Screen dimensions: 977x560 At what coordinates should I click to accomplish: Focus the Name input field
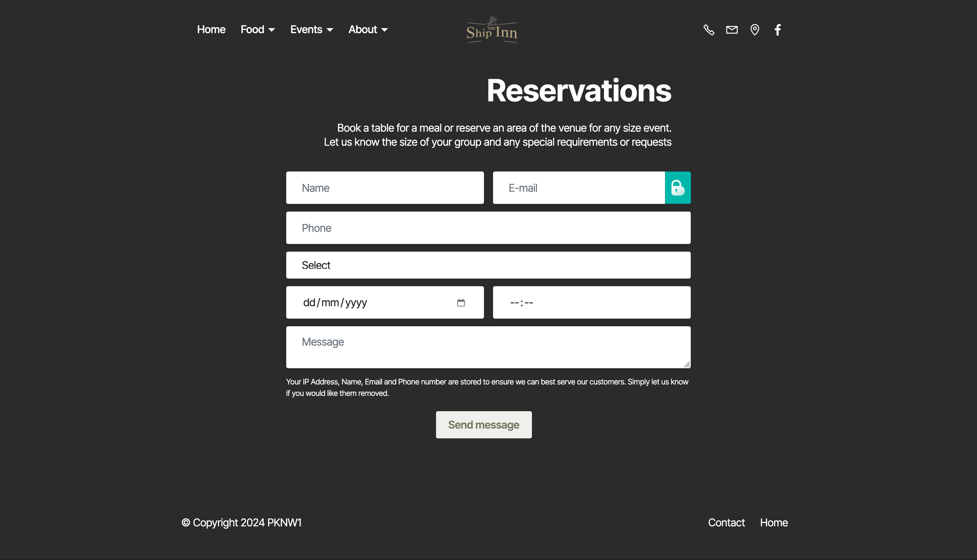point(385,188)
